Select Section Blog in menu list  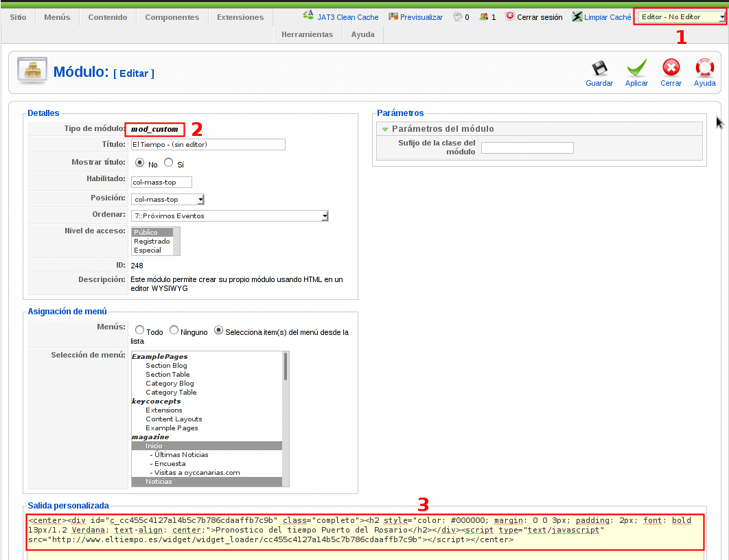point(207,366)
